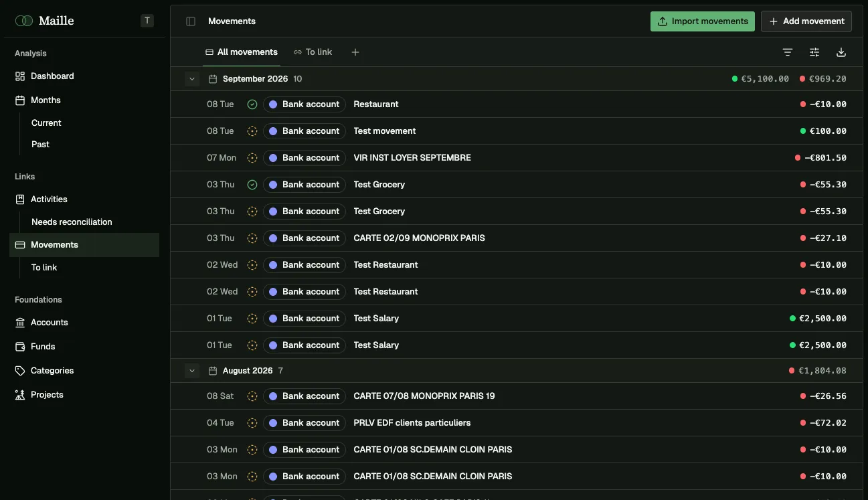
Task: Toggle pending status on VIR INST LOYER SEPTEMBRE
Action: pos(252,158)
